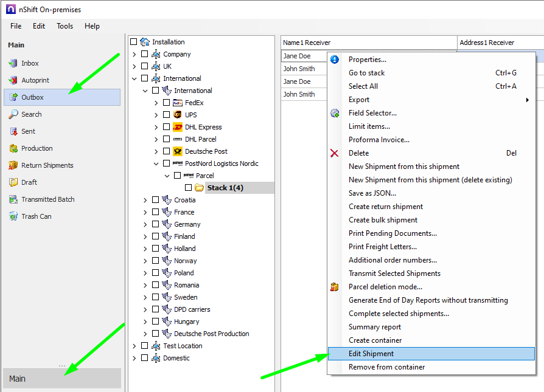Click the FedEx carrier logo icon
Screen dimensions: 544x392
click(x=177, y=103)
